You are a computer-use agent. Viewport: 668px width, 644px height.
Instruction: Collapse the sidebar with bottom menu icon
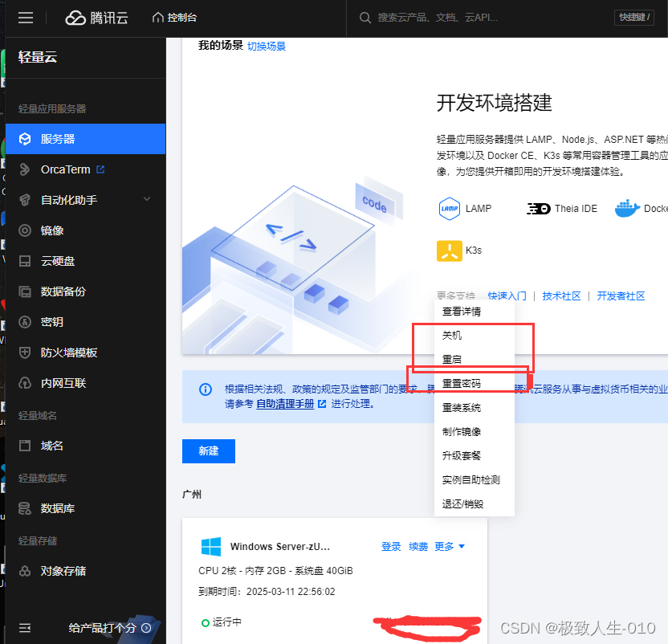click(x=25, y=628)
